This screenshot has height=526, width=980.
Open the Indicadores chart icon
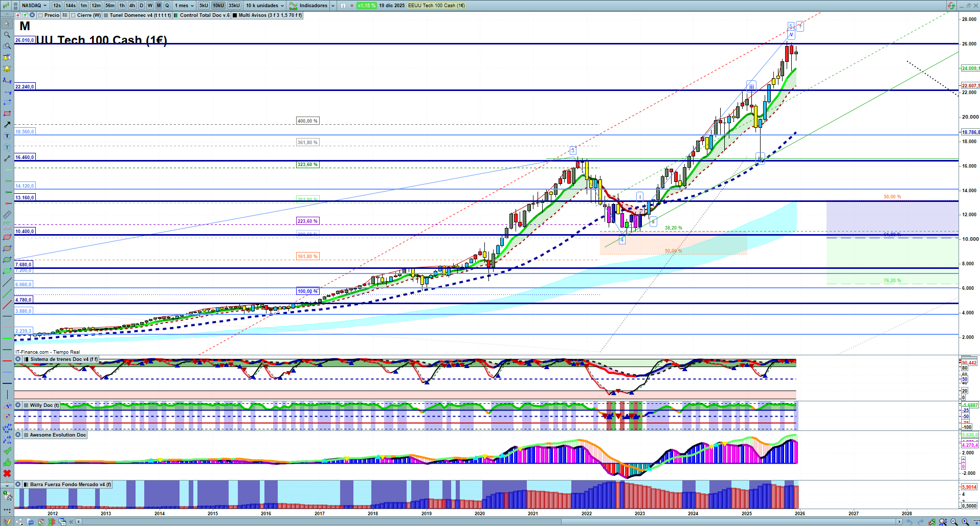[x=293, y=6]
